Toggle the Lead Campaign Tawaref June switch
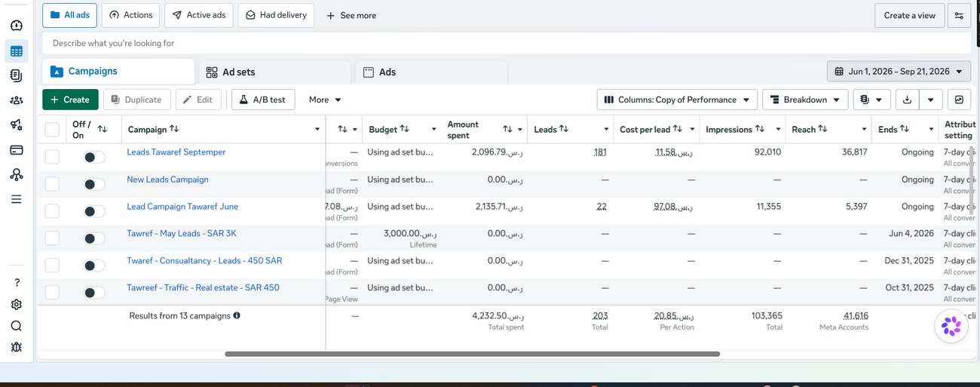Screen dimensions: 980x387 tap(93, 211)
